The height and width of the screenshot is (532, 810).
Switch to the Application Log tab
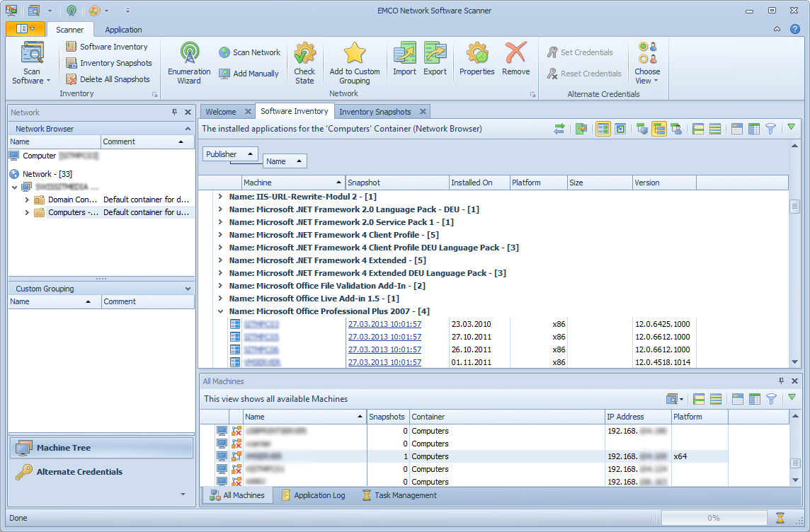(313, 495)
